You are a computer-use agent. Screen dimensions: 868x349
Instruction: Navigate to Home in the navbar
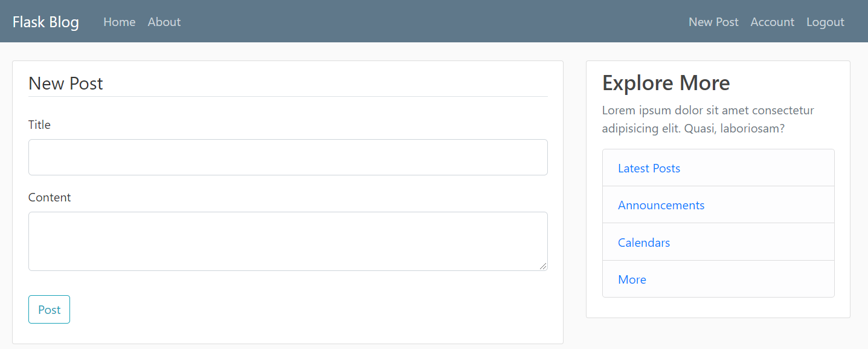pos(119,22)
